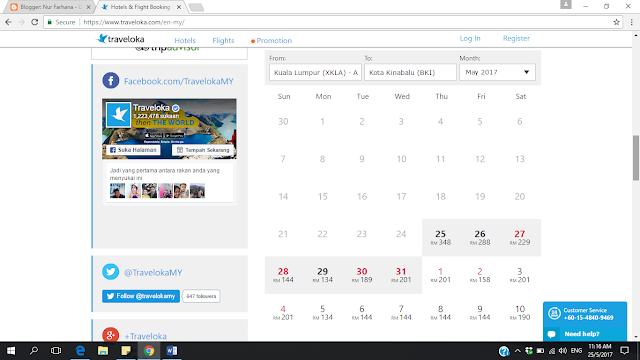640x360 pixels.
Task: Open +Traveloka Google Plus link
Action: [x=145, y=336]
